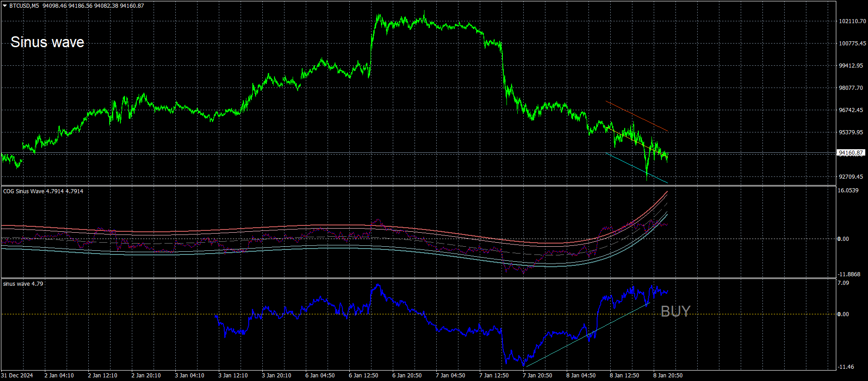This screenshot has width=868, height=381.
Task: Click price level 96742.45 on the scale
Action: coord(851,110)
